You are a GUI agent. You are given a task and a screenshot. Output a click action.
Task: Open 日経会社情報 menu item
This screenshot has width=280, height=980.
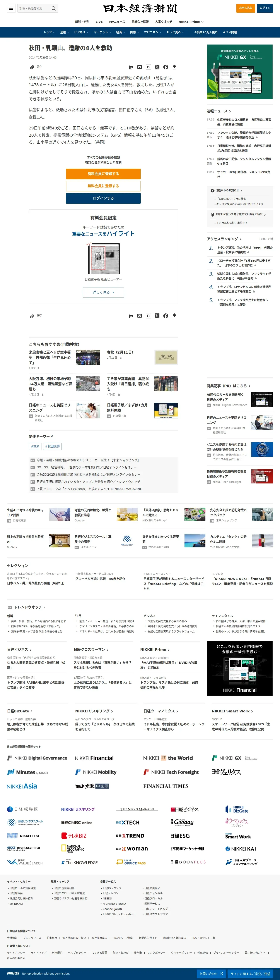[140, 22]
